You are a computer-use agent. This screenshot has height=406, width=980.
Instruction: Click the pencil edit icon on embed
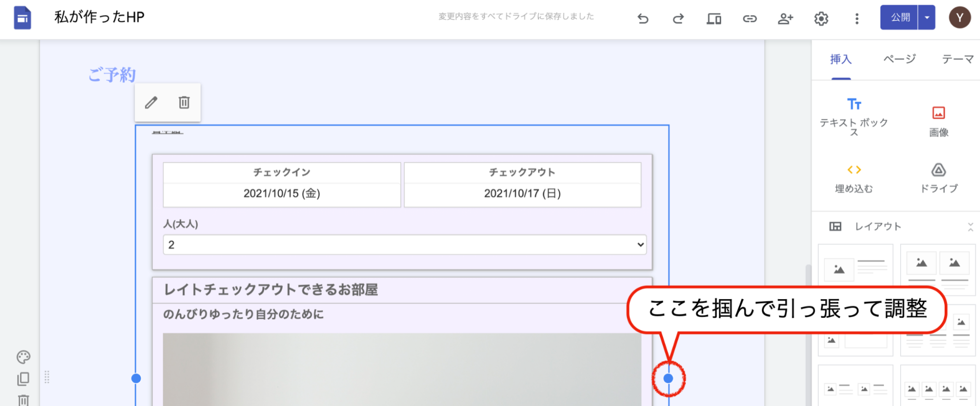pyautogui.click(x=151, y=102)
